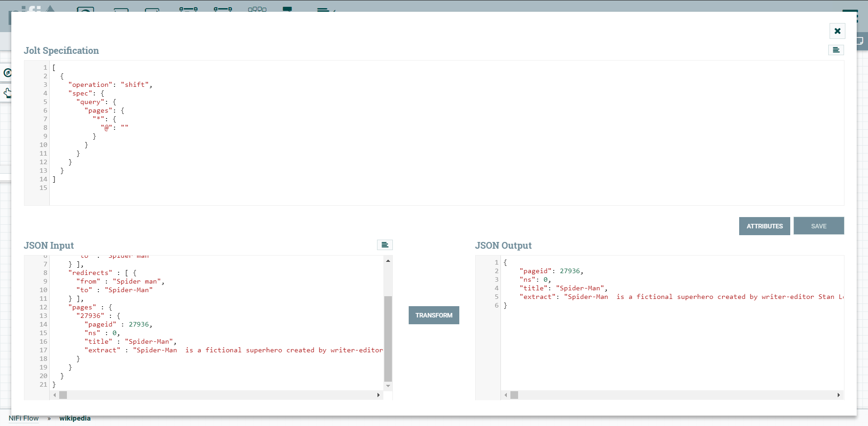
Task: Click JSON Input scrollbar down arrow
Action: (x=388, y=386)
